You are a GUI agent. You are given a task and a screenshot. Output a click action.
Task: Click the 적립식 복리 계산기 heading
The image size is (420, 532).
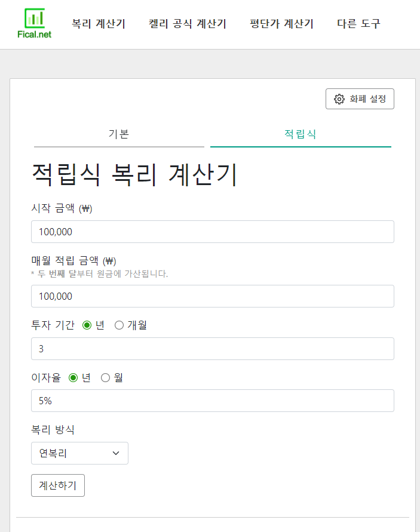click(x=134, y=175)
